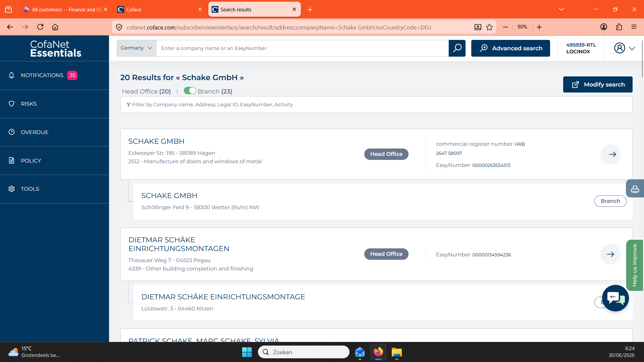Click the Firefox forward arrow
The image size is (644, 362).
click(25, 27)
